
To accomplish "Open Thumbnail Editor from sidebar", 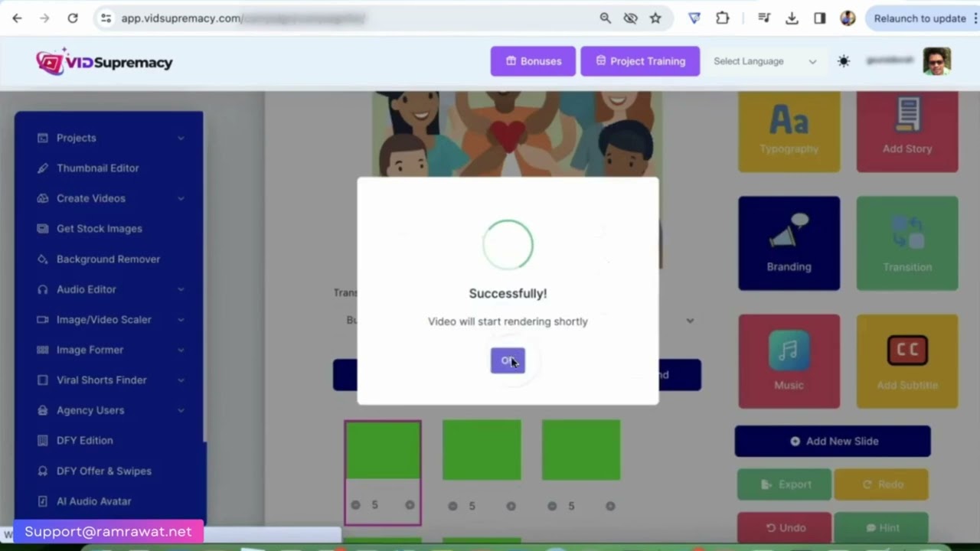I will 97,168.
